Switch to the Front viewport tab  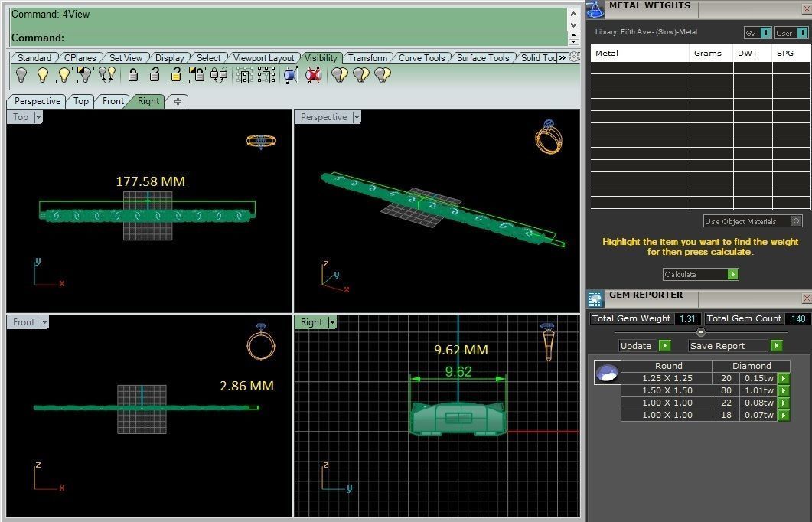[x=113, y=101]
